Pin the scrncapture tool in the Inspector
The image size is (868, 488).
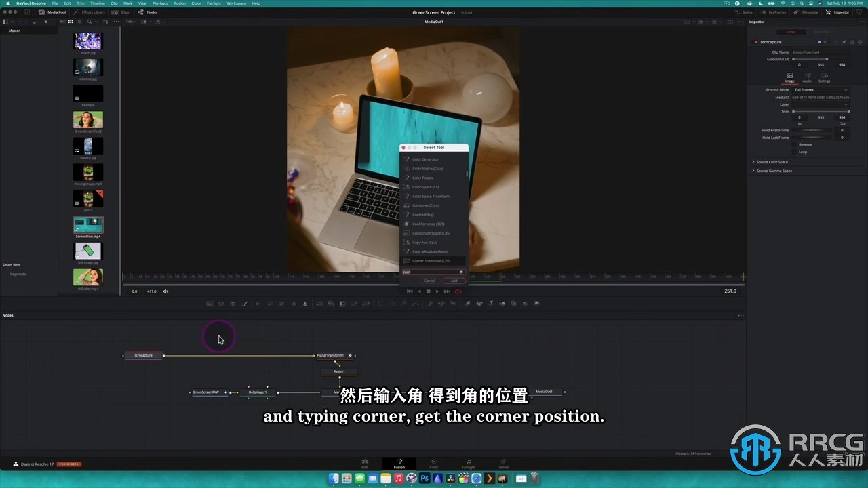click(844, 42)
